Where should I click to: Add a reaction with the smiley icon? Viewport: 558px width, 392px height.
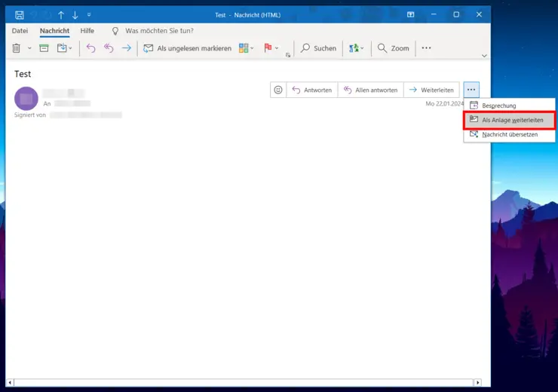278,90
